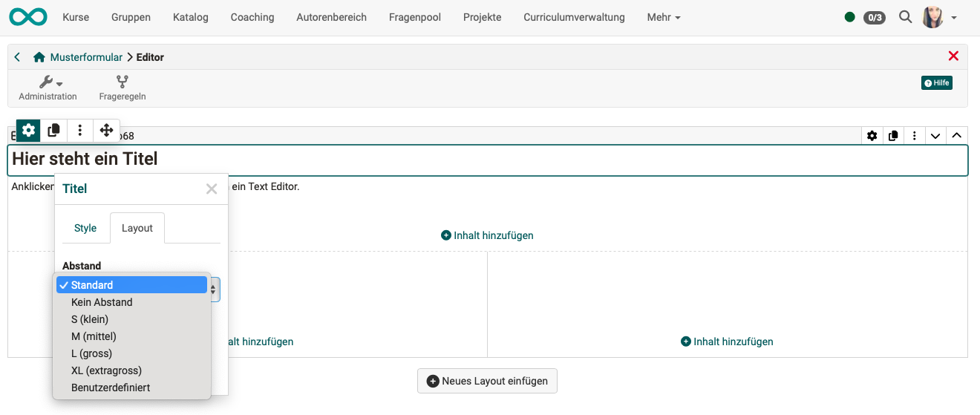This screenshot has height=415, width=980.
Task: Select the Layout tab
Action: tap(137, 228)
